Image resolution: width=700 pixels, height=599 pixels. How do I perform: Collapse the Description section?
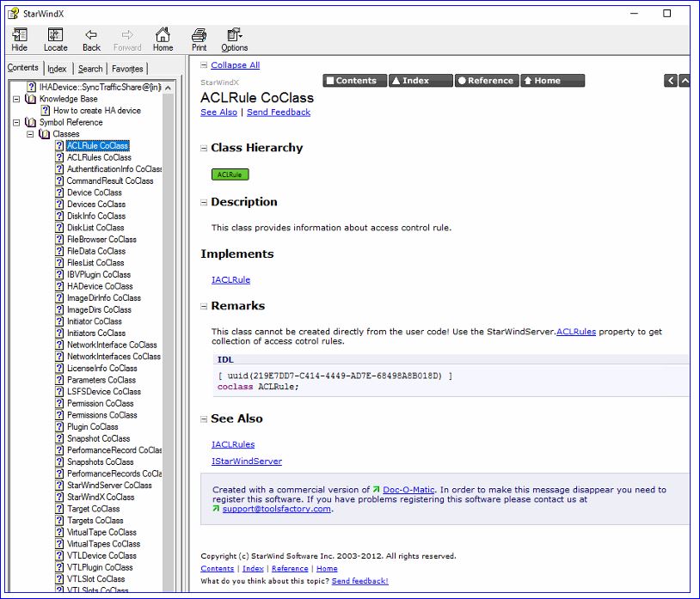(x=204, y=203)
